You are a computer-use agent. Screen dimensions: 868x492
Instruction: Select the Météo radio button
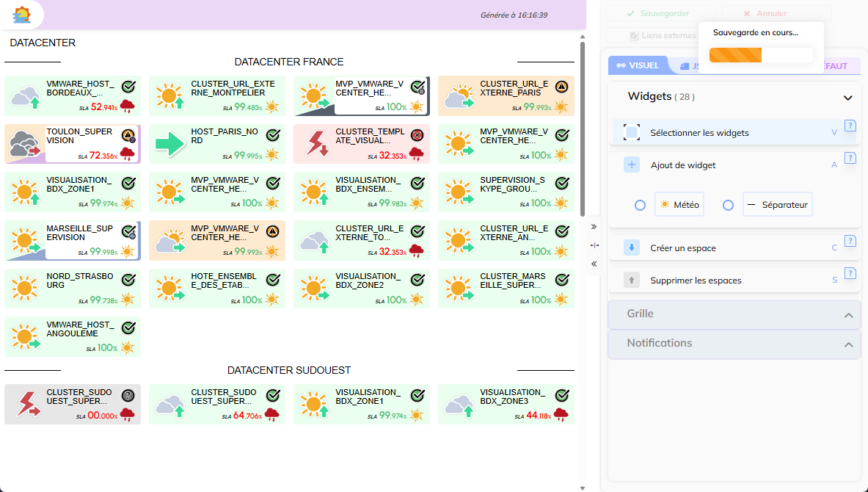640,206
